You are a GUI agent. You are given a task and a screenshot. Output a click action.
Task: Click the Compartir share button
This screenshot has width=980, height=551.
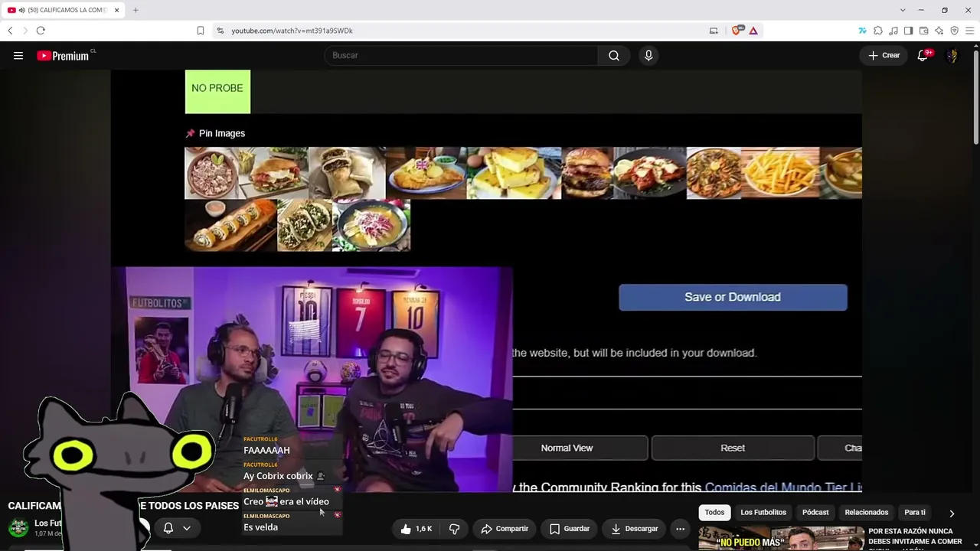505,528
